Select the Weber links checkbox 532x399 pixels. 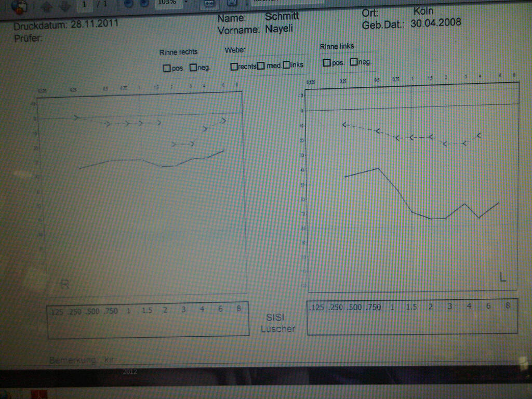[287, 65]
